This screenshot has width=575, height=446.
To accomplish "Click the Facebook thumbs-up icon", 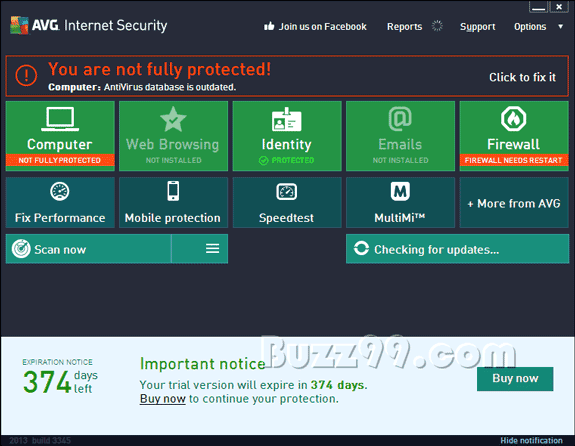I will (269, 26).
